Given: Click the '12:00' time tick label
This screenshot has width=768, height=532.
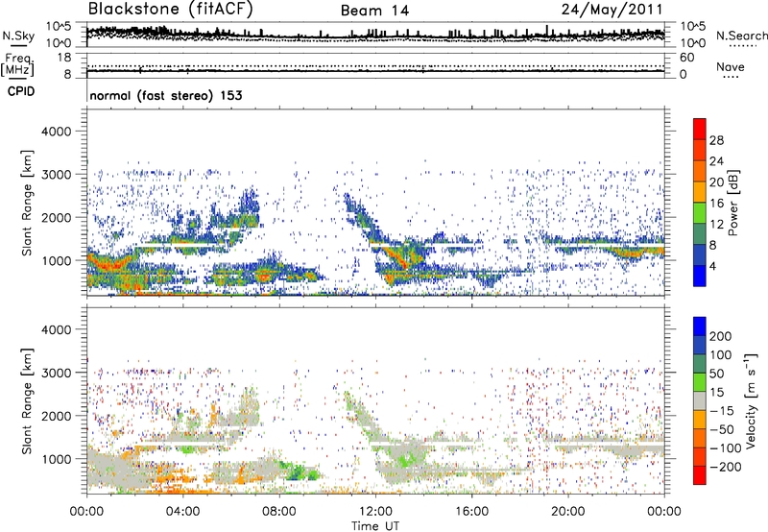Looking at the screenshot, I should [375, 512].
